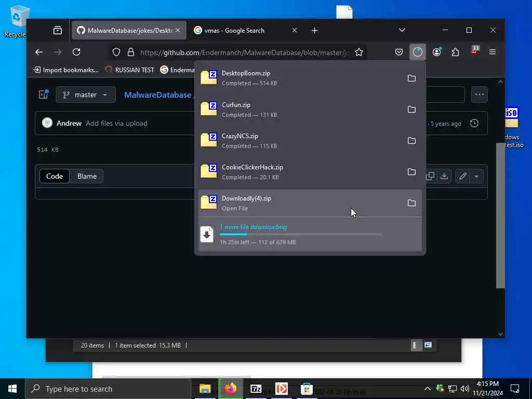Expand master branch dropdown

coord(86,95)
